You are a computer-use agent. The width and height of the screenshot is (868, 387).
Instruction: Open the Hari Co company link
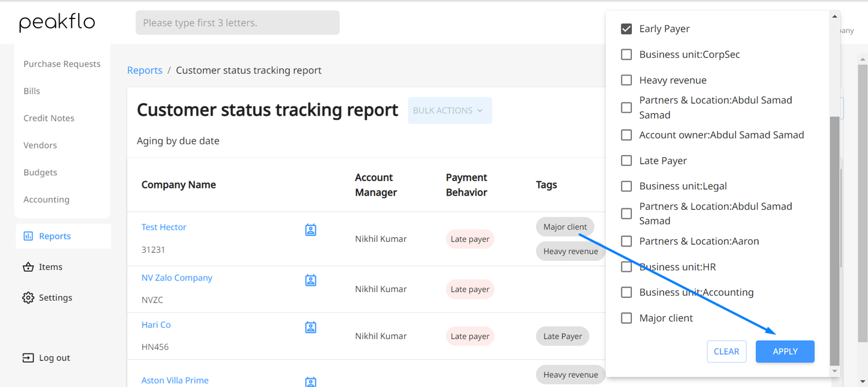pyautogui.click(x=156, y=325)
